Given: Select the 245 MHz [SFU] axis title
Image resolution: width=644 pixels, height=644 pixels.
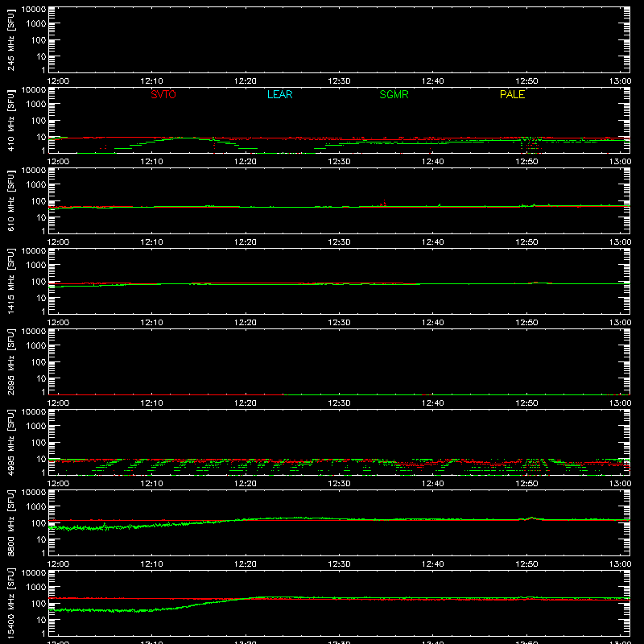Looking at the screenshot, I should tap(10, 39).
